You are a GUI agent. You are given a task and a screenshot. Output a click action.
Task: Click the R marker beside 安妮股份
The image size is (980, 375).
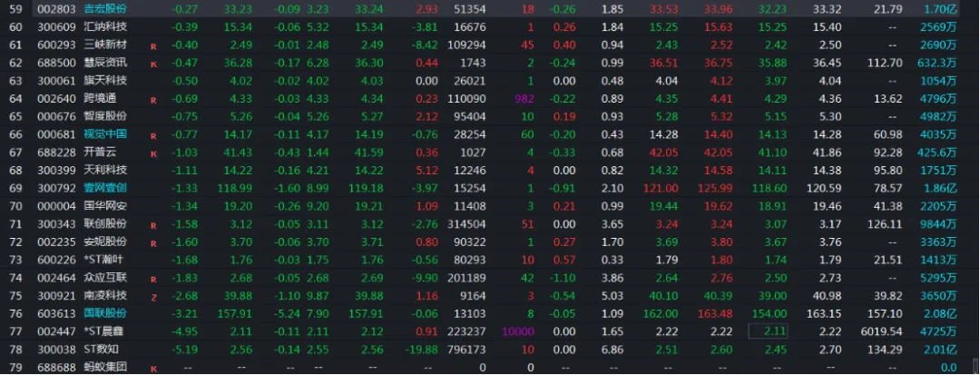pos(153,243)
